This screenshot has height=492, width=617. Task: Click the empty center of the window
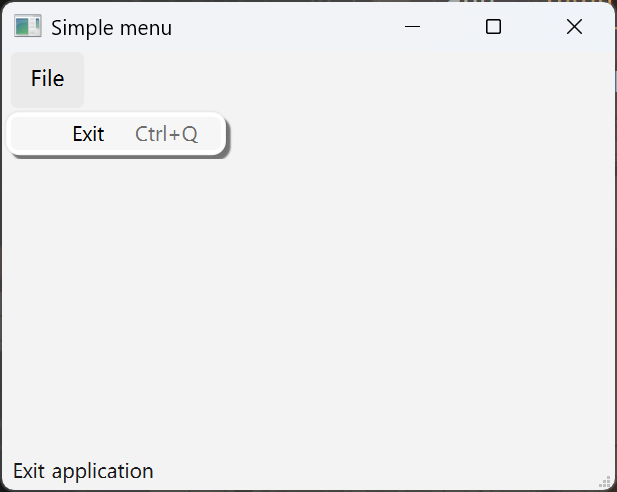308,290
